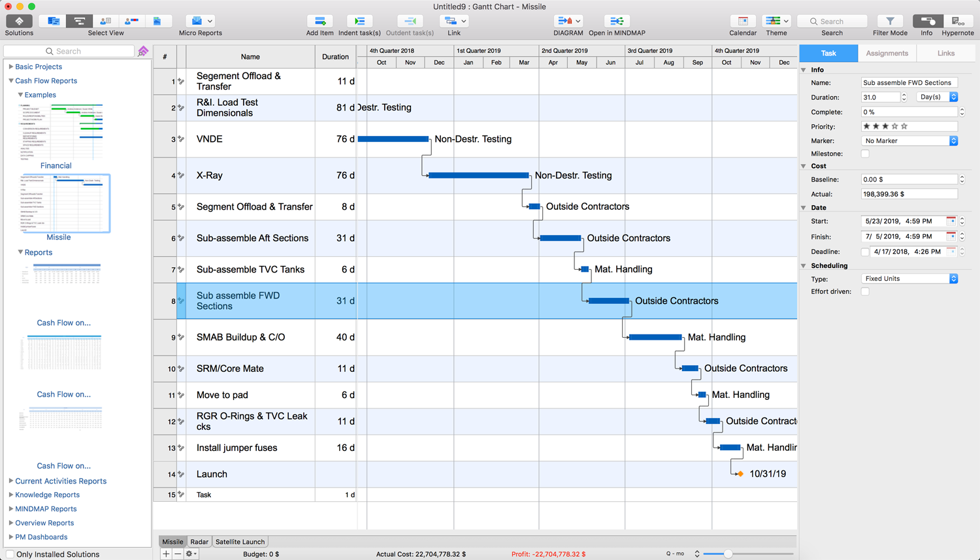Open the Calendar icon
Viewport: 980px width, 560px height.
click(743, 22)
